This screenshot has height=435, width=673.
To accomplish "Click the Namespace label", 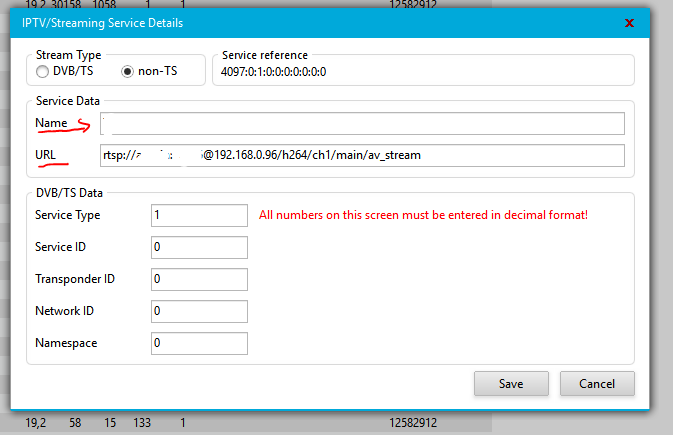I will click(65, 343).
